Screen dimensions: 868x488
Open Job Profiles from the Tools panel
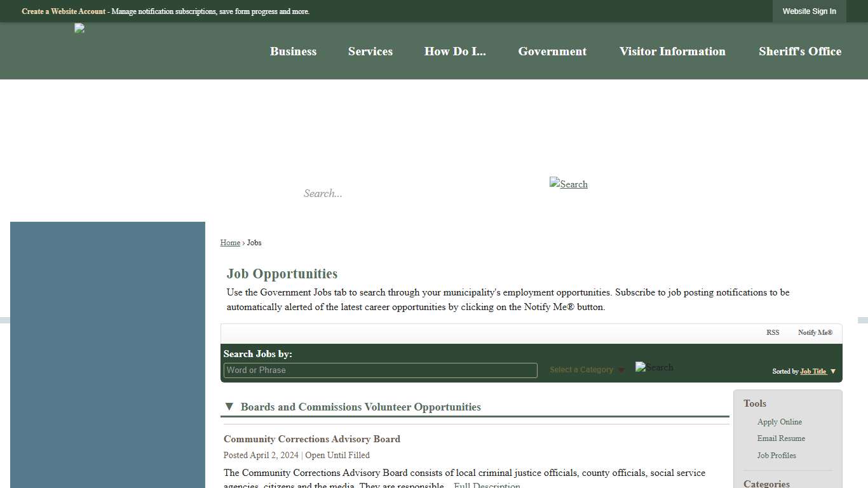776,455
